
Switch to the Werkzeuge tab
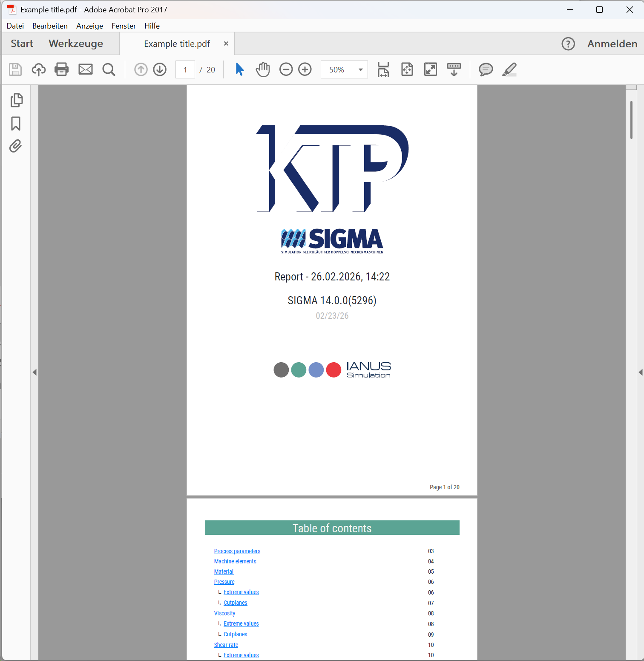click(x=76, y=43)
